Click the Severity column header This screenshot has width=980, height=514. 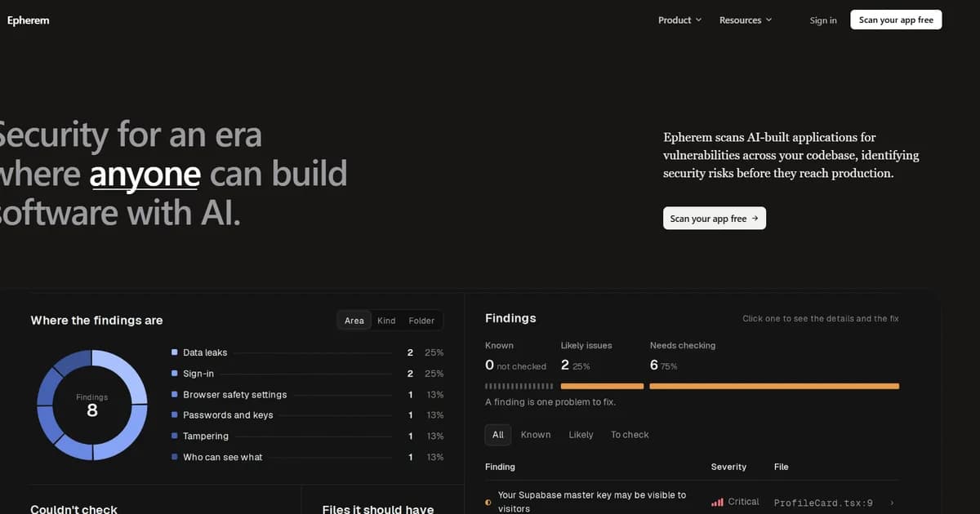point(728,467)
